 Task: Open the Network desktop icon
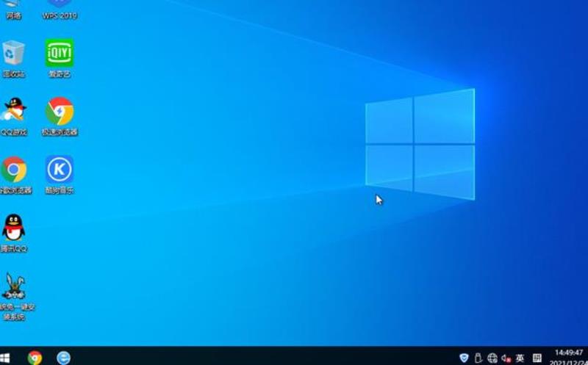point(13,4)
